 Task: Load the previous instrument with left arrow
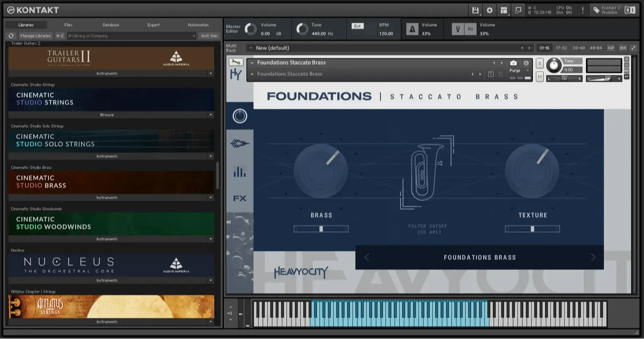click(x=494, y=63)
